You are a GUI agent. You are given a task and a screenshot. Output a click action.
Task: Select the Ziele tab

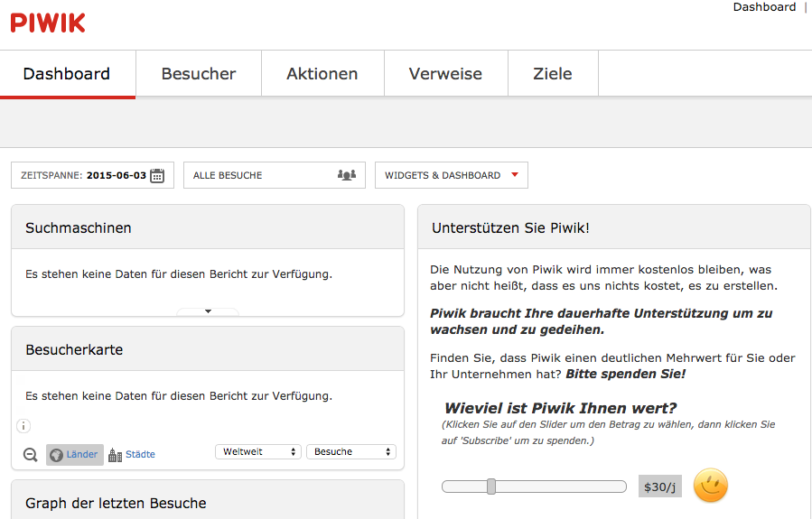553,73
